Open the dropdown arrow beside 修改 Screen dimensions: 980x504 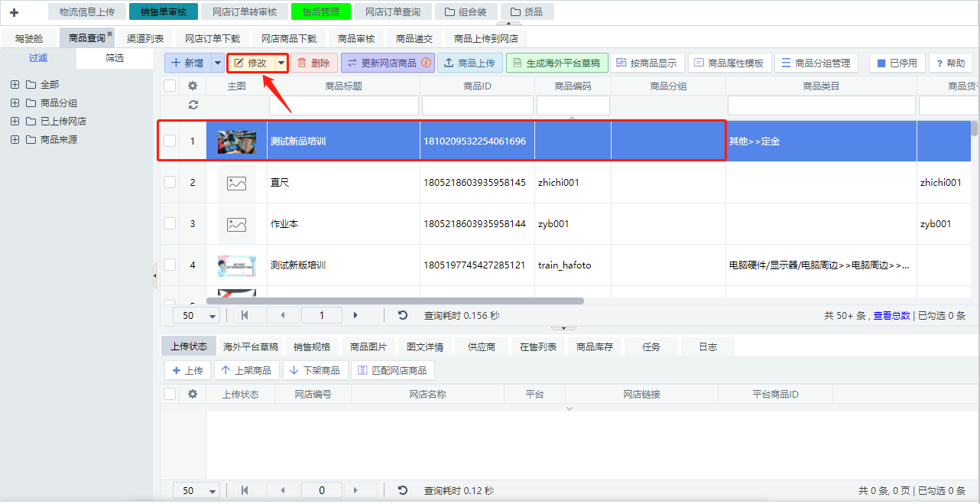pyautogui.click(x=281, y=63)
